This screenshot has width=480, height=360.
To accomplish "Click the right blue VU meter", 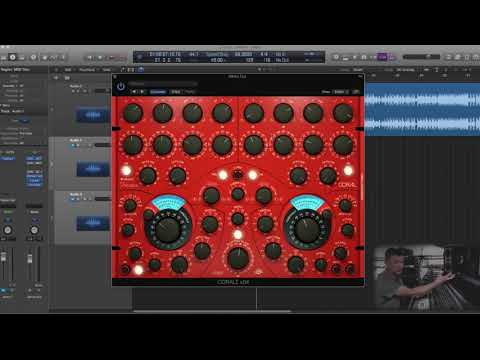I will 307,203.
